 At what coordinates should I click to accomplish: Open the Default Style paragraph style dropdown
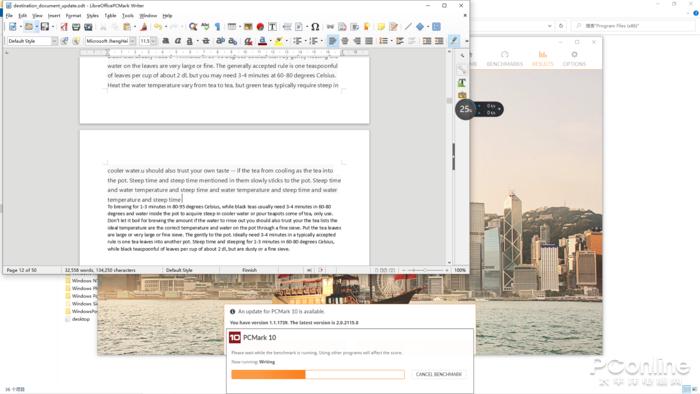tap(54, 41)
